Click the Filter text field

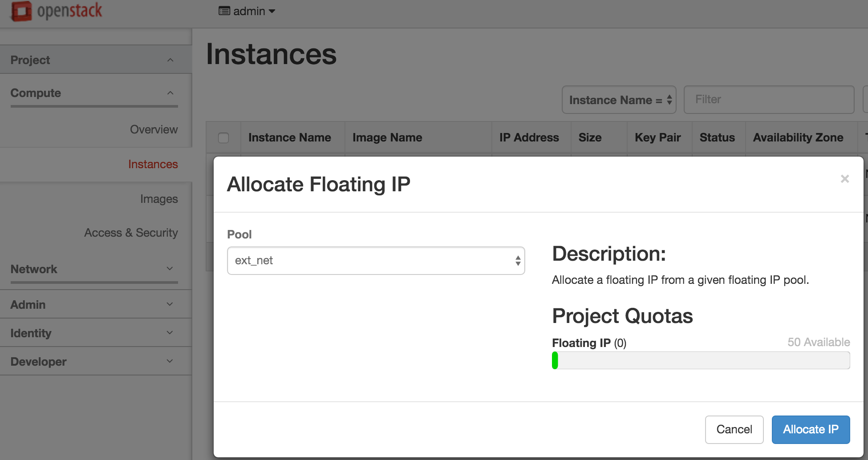(x=769, y=100)
